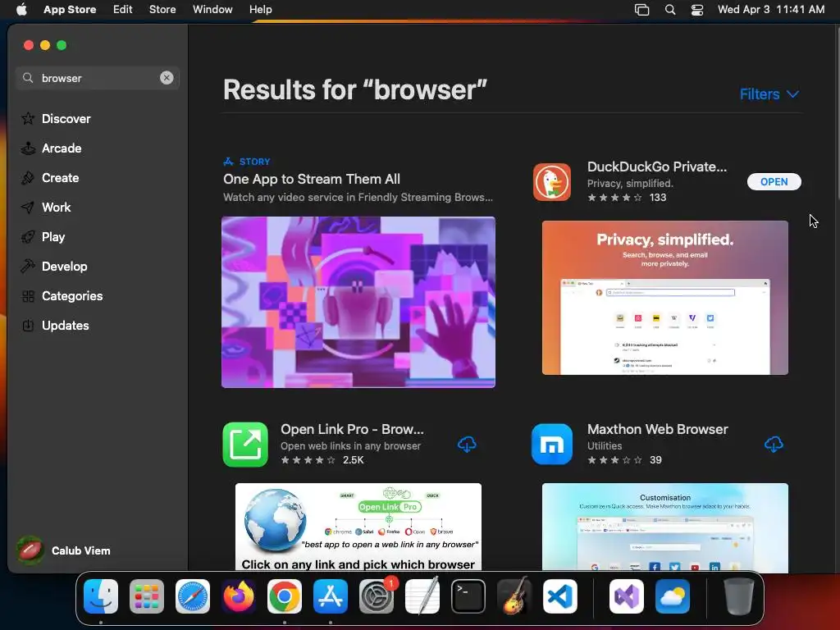Open TextEdit from the Dock
Viewport: 840px width, 630px height.
(x=422, y=596)
